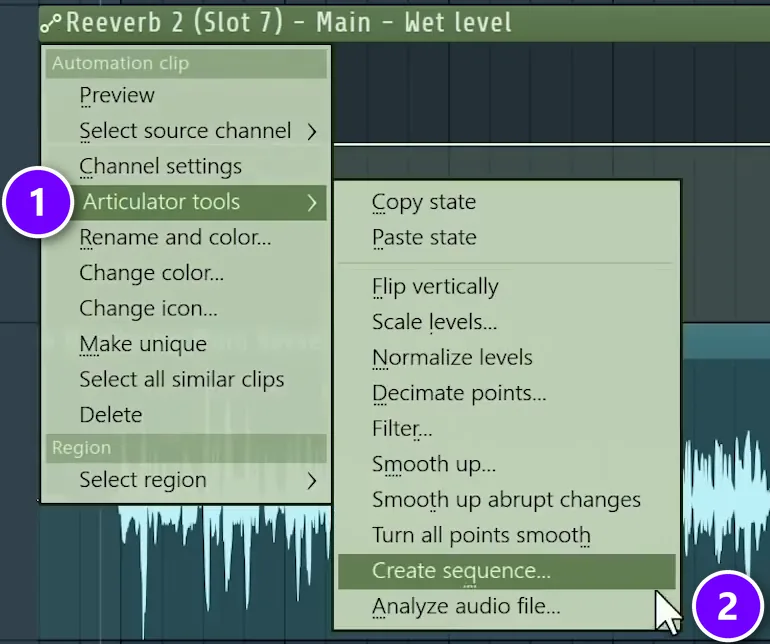Choose Copy state
770x644 pixels.
click(507, 202)
